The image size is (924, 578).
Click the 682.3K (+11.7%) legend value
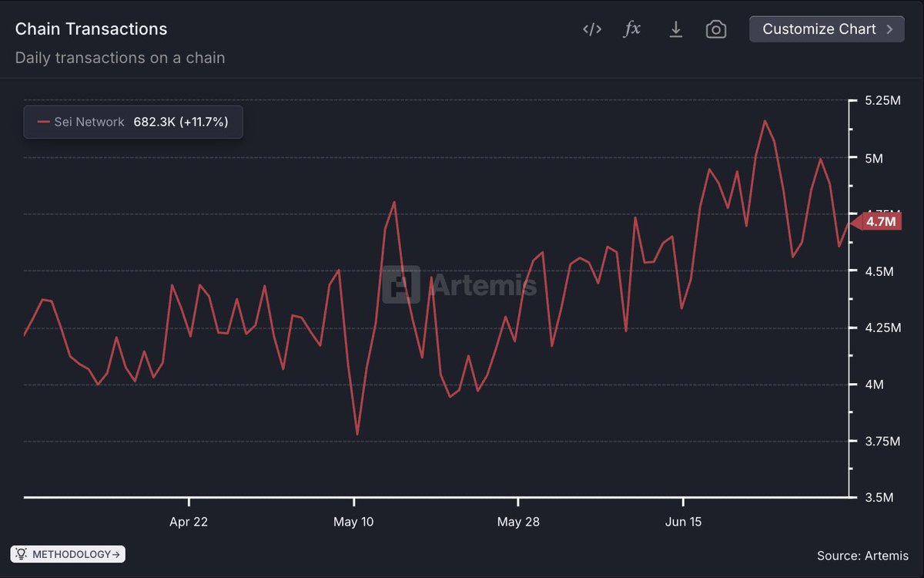click(x=181, y=122)
